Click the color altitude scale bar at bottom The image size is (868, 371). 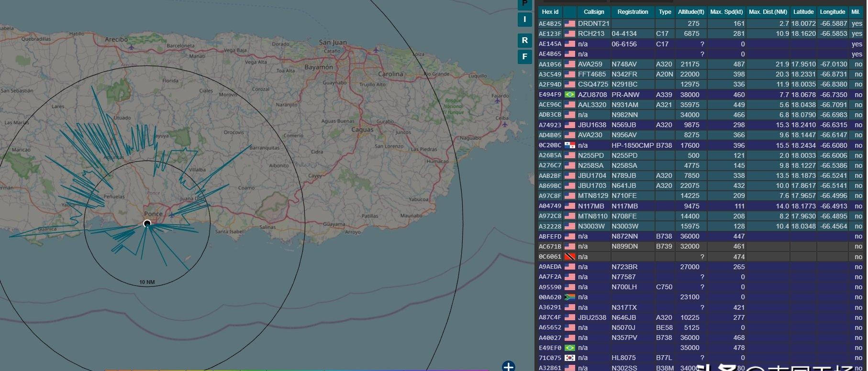(x=297, y=370)
